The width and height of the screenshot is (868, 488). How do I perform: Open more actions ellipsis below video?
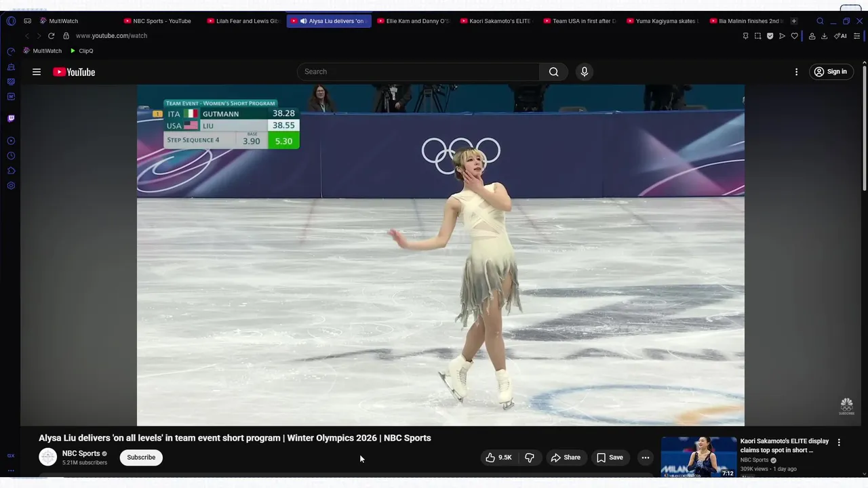[646, 457]
